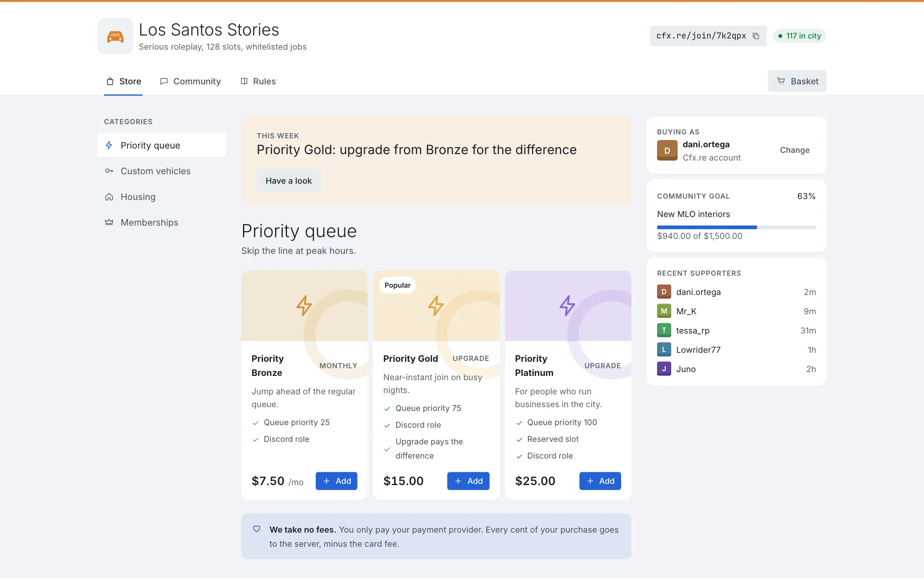Copy the cfx.re join link icon
This screenshot has width=924, height=578.
pyautogui.click(x=756, y=36)
